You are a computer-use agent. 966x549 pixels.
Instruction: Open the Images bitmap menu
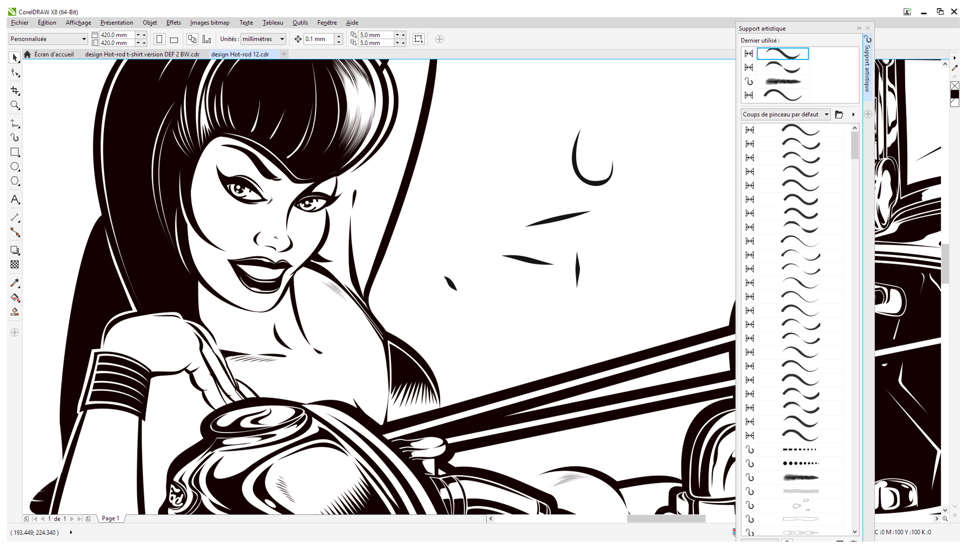(209, 23)
